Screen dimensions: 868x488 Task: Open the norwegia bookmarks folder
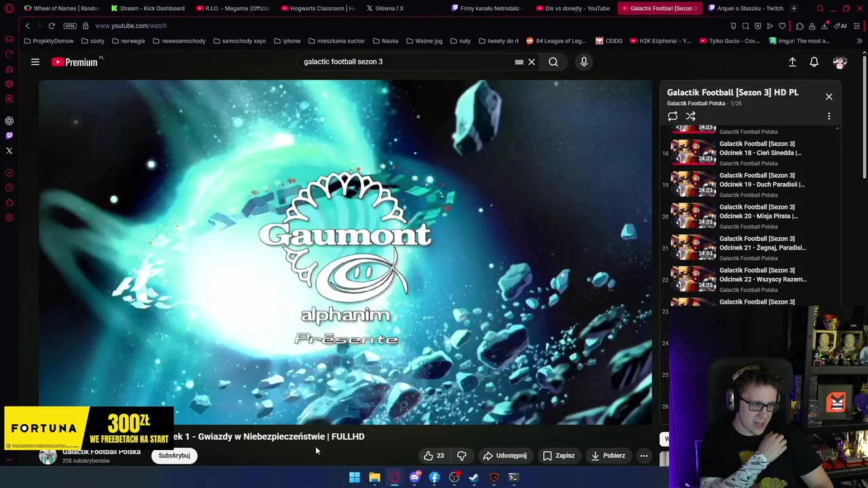(128, 41)
